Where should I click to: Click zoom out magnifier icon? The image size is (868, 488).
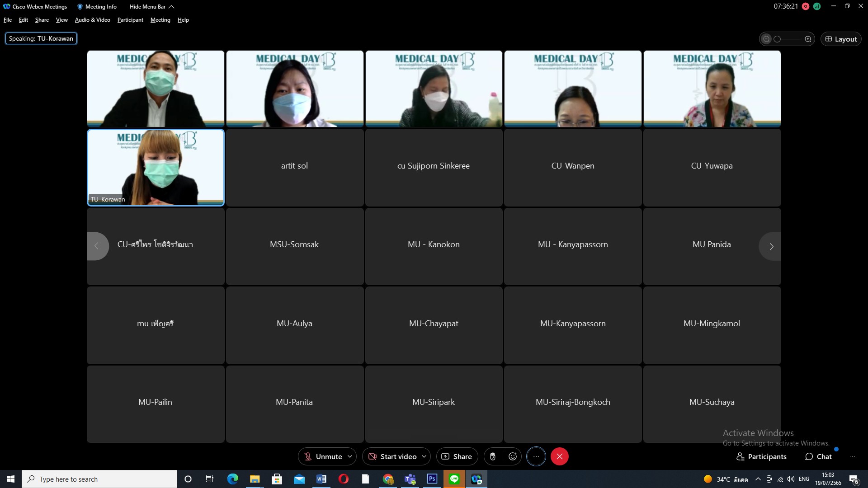click(766, 39)
